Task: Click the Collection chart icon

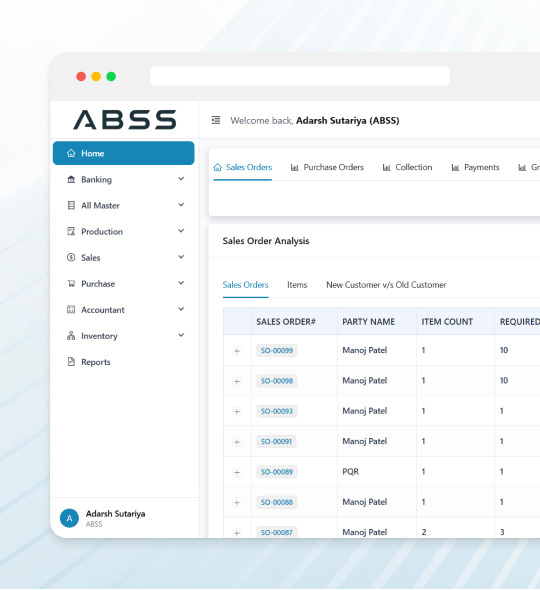Action: point(386,167)
